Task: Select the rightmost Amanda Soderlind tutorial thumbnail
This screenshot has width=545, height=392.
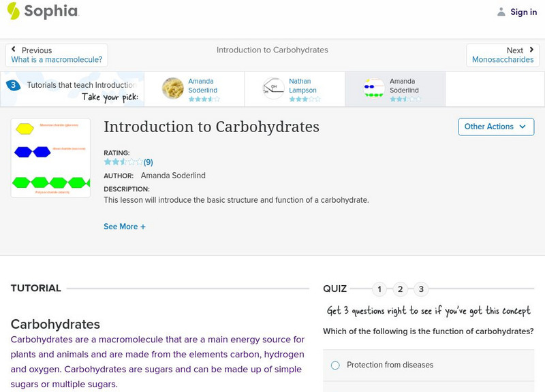Action: click(x=373, y=88)
